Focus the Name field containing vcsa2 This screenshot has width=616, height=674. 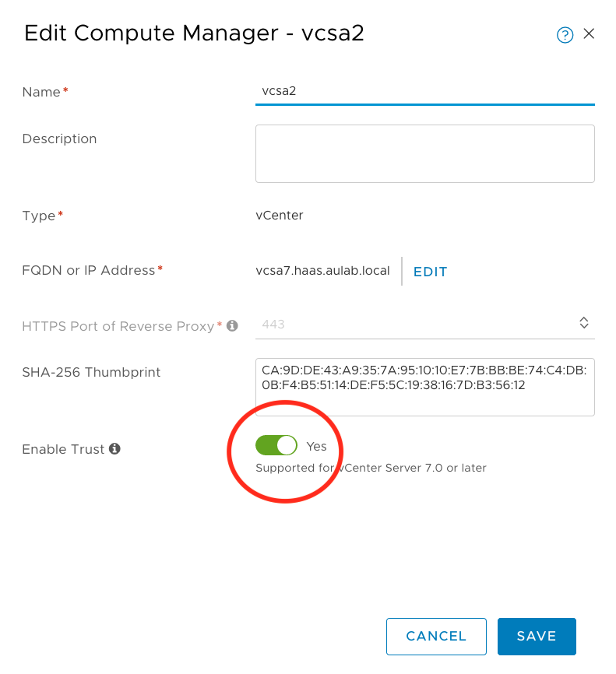tap(424, 91)
